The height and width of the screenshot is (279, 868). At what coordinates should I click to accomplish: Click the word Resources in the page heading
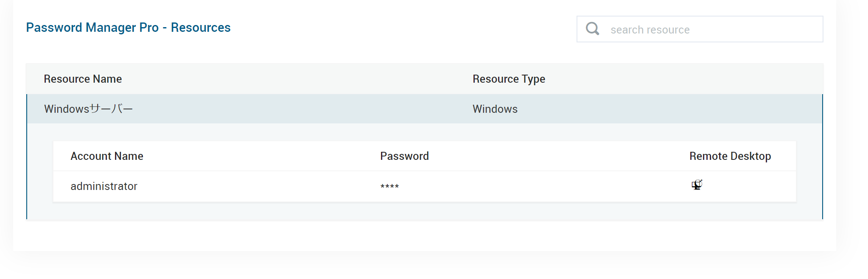pos(201,28)
